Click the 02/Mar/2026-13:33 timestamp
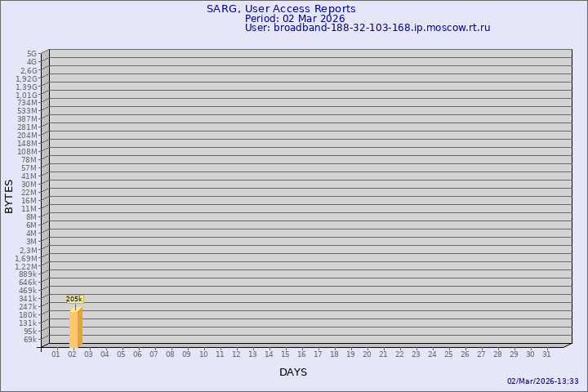Image resolution: width=588 pixels, height=392 pixels. 542,381
